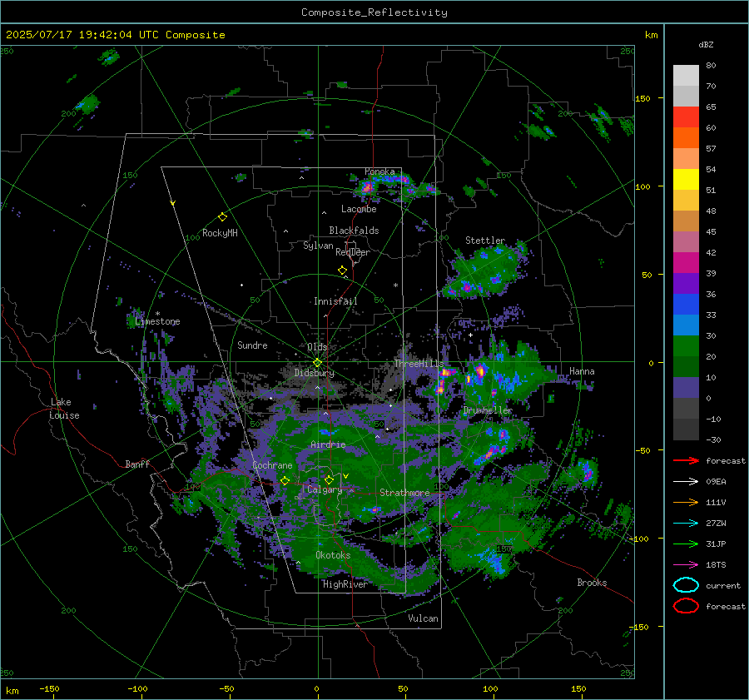Click the yellow diamond marker above Calgary
749x700 pixels.
pos(329,479)
